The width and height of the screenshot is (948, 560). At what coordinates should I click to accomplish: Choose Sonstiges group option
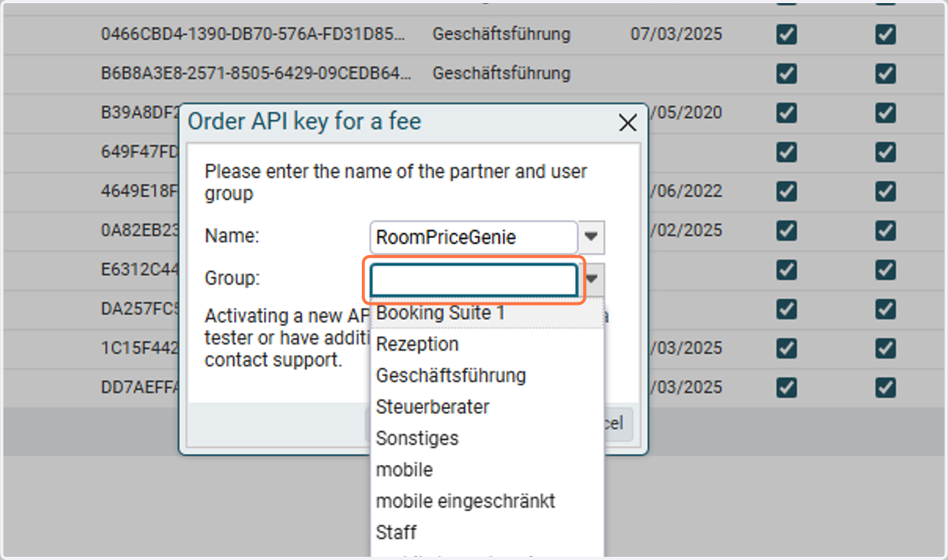click(x=487, y=438)
